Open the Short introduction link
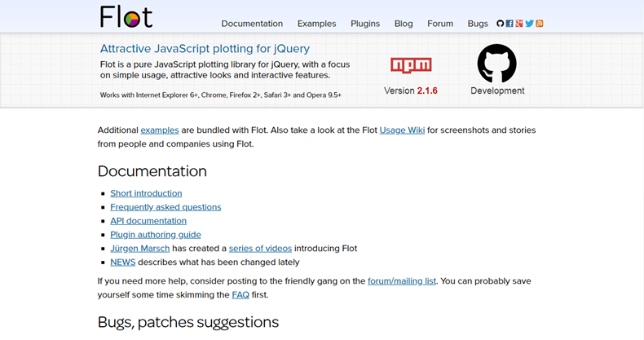 (146, 193)
